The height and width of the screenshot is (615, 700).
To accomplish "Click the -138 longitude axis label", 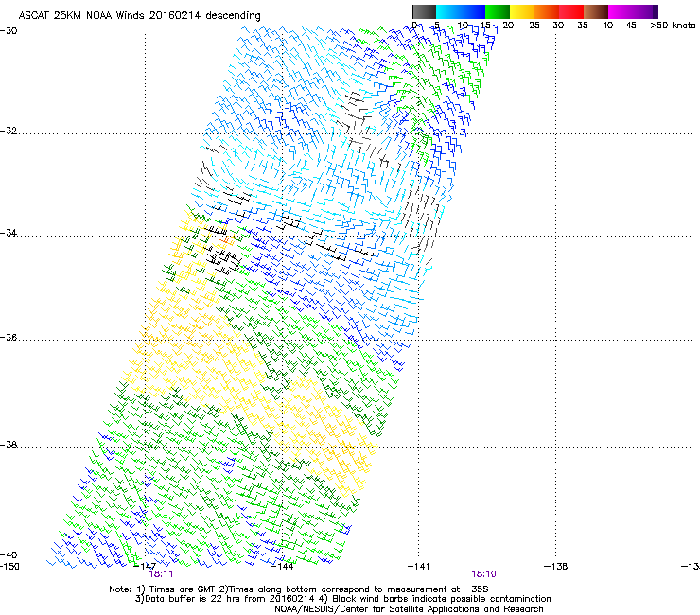I will [556, 567].
